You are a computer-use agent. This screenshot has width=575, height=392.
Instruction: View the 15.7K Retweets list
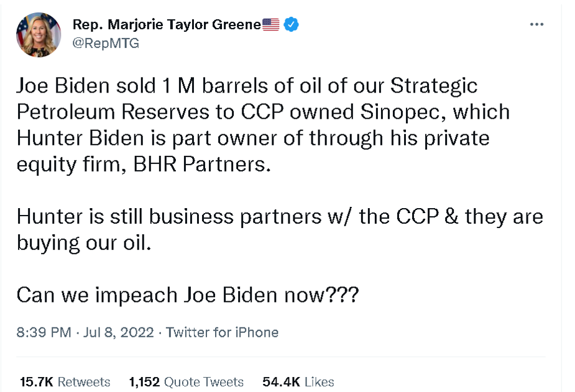coord(65,381)
